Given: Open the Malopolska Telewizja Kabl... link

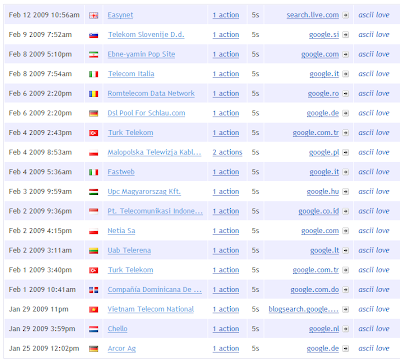Looking at the screenshot, I should point(154,152).
